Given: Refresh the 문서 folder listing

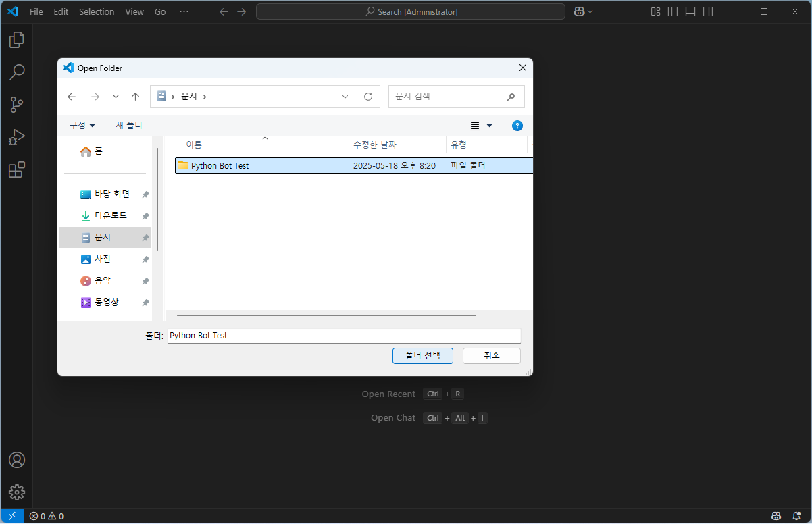Looking at the screenshot, I should point(368,97).
